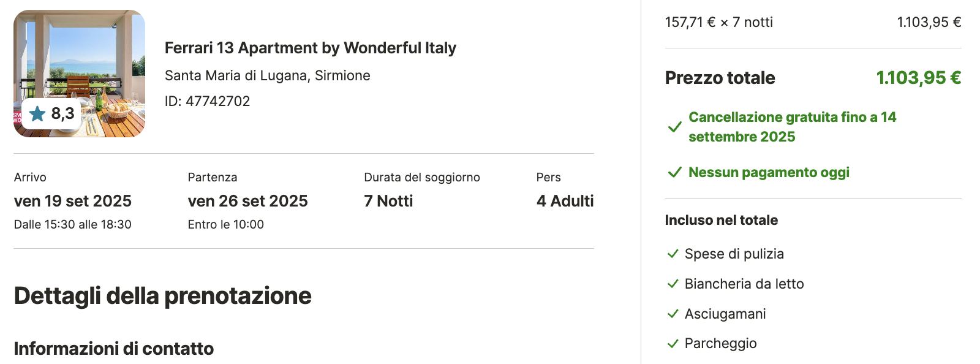
Task: Click the Cancellazione gratuita fino a 14 settembre text
Action: (793, 127)
